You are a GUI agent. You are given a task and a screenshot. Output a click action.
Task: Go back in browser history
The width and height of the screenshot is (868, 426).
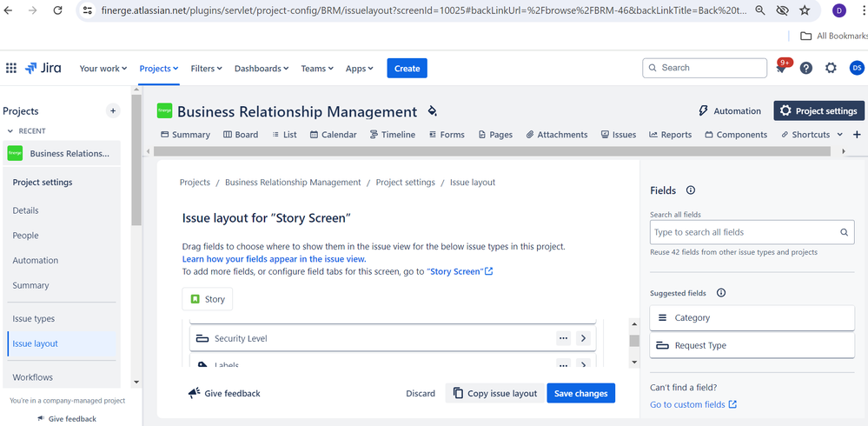pos(9,10)
